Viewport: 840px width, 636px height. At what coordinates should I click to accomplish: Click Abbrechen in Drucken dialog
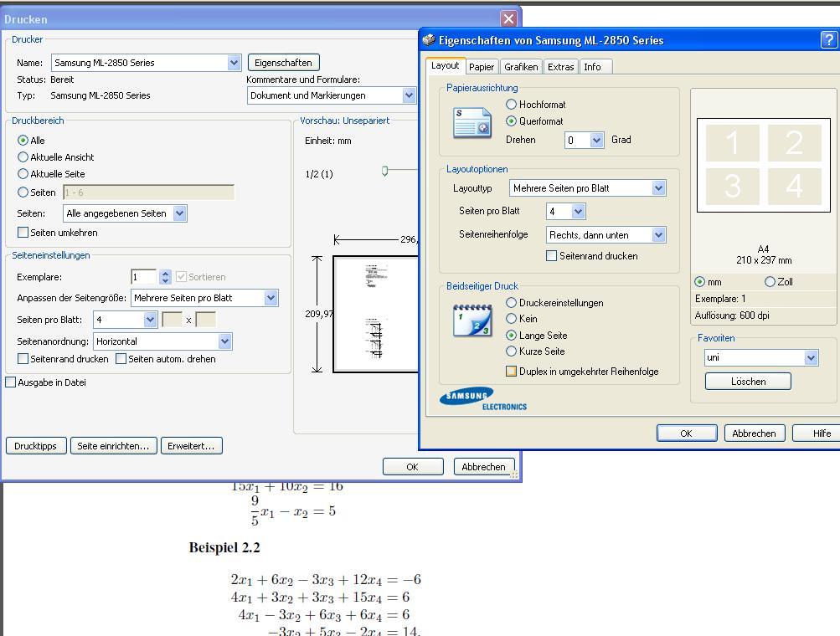[484, 467]
